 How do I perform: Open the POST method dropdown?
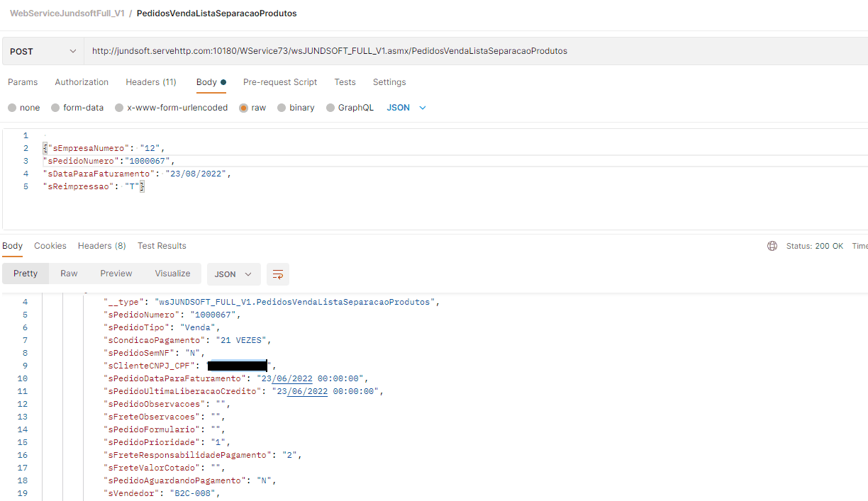click(x=43, y=51)
